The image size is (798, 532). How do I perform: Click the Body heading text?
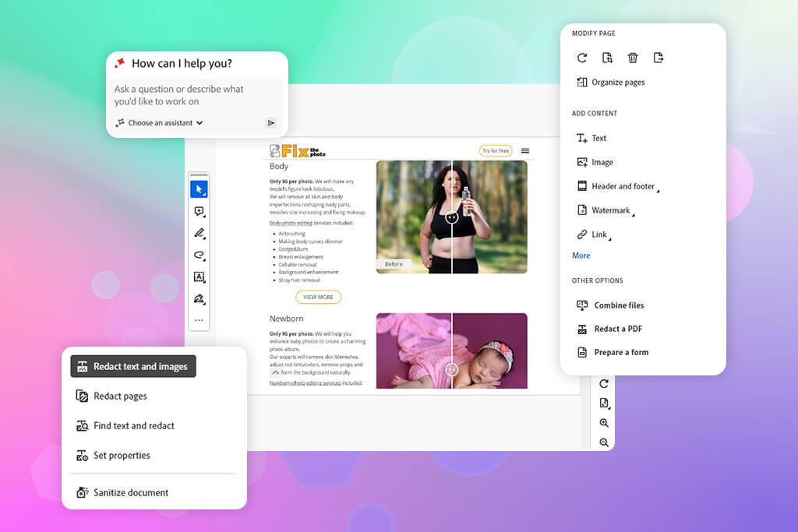279,167
